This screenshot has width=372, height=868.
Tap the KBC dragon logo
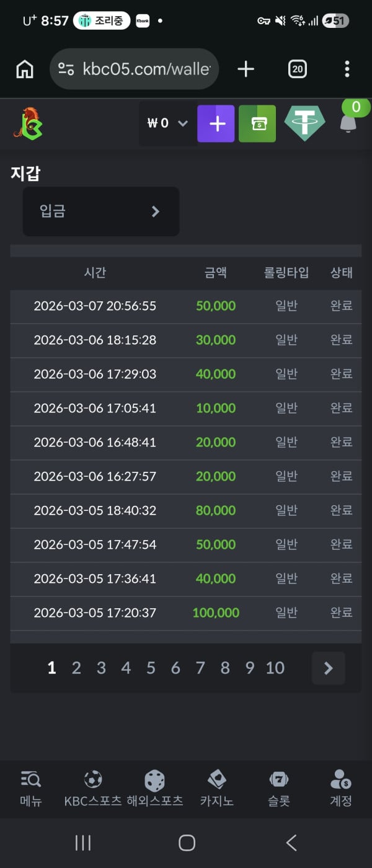(x=28, y=123)
